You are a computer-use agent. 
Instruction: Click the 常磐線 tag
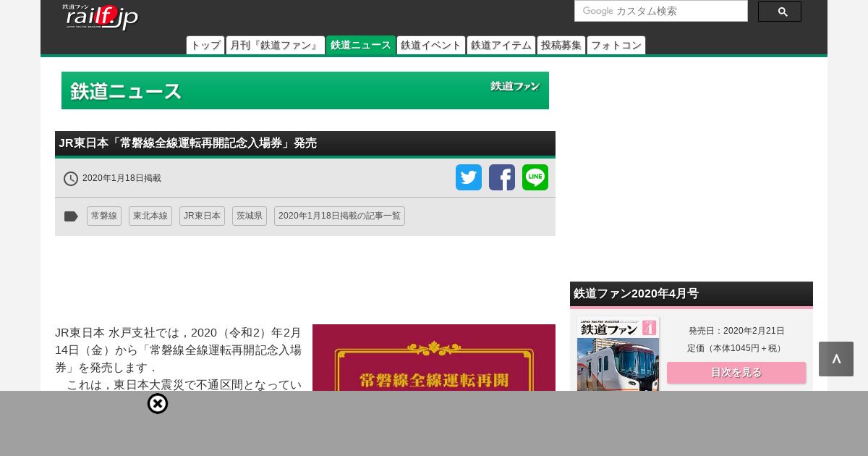(104, 216)
